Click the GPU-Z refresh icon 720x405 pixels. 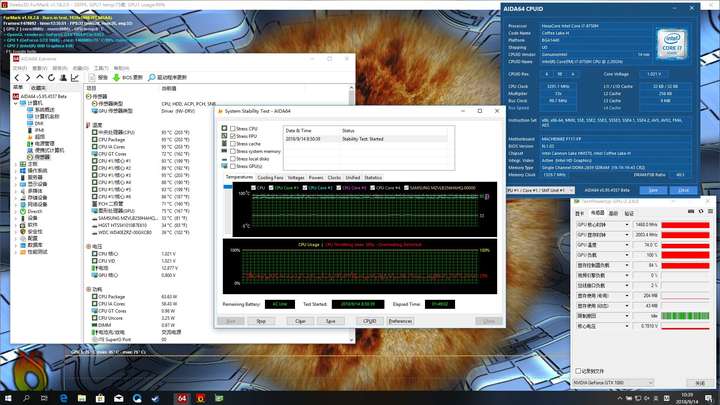[x=701, y=211]
